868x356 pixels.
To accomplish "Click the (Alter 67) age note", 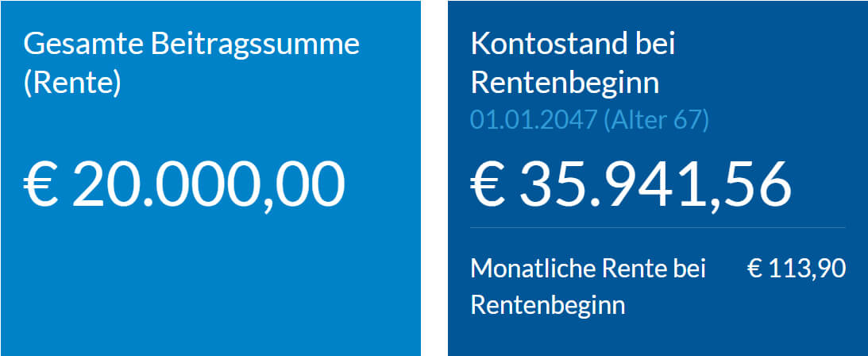I will 656,120.
